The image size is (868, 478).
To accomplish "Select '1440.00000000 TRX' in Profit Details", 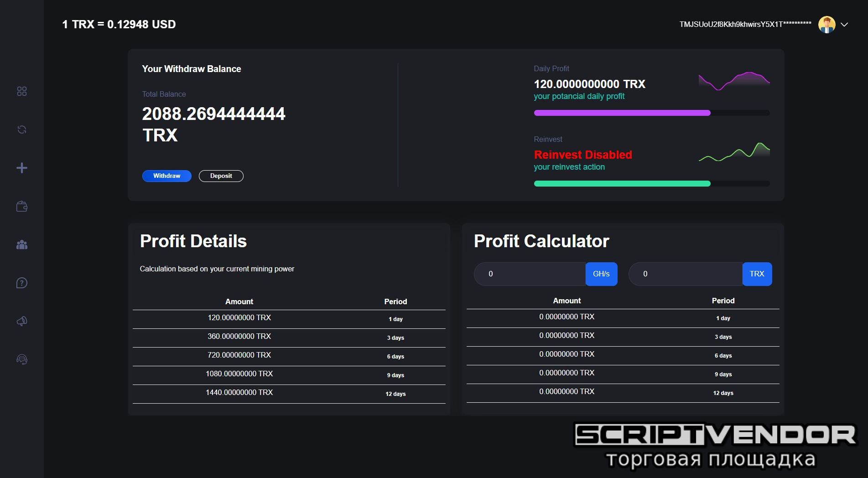I will click(x=239, y=392).
